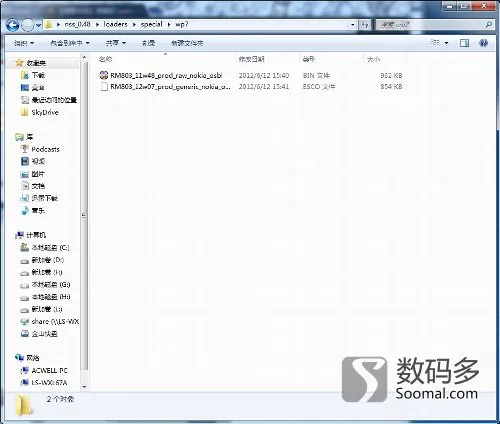Screen dimensions: 500x424
Task: Select local disk (C:) drive
Action: [x=45, y=248]
